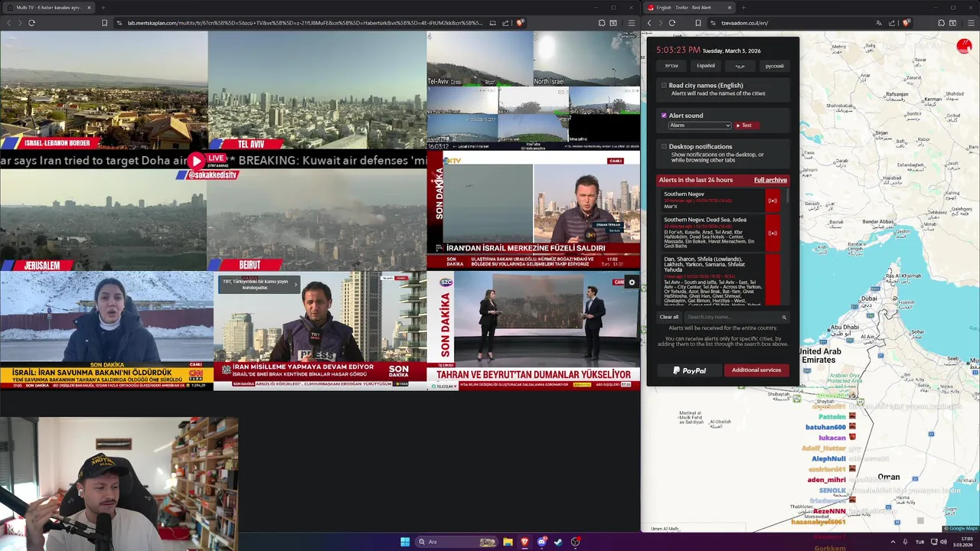Image resolution: width=980 pixels, height=551 pixels.
Task: Switch site language to Español
Action: [x=706, y=66]
